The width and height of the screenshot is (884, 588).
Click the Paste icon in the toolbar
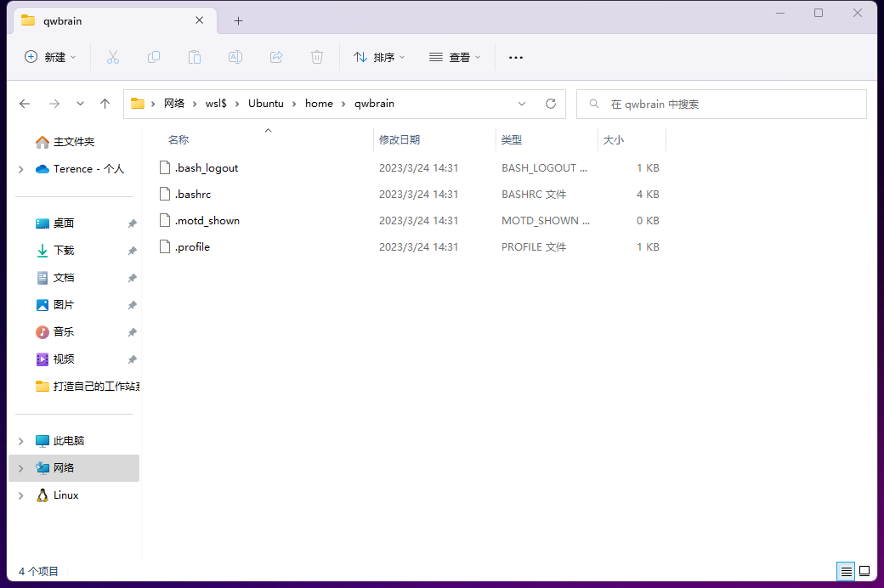point(195,57)
